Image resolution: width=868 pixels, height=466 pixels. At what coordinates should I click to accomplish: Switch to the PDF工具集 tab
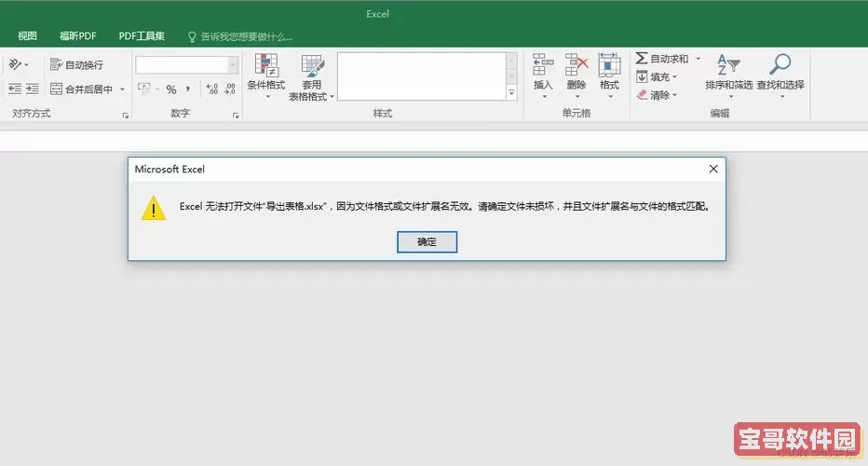[142, 36]
